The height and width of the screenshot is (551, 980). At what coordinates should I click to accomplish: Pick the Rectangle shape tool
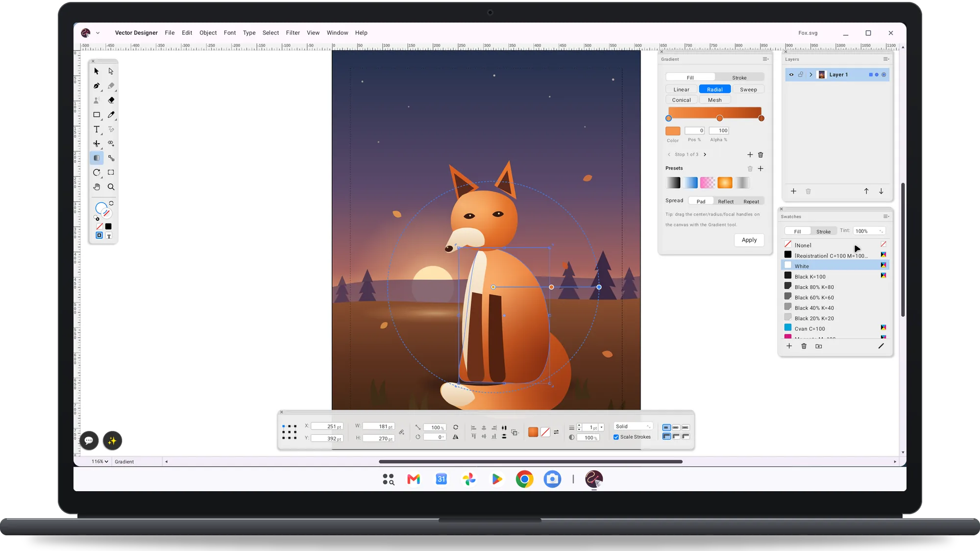coord(97,115)
